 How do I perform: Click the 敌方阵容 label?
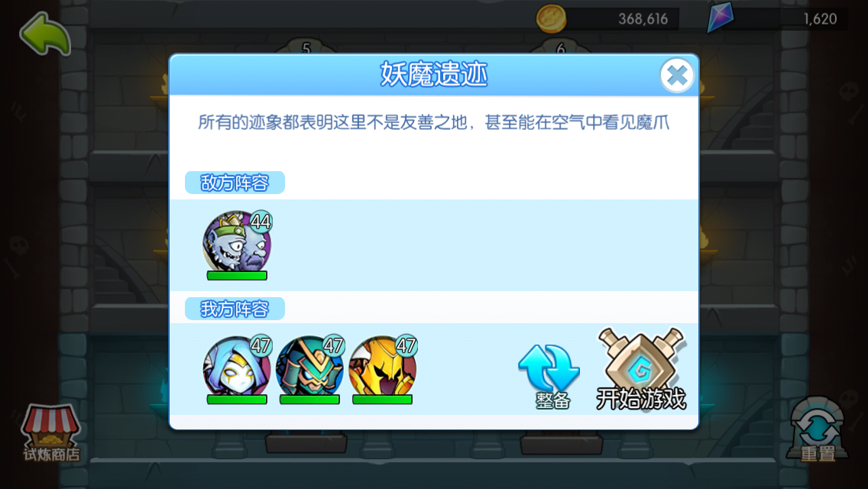[235, 183]
